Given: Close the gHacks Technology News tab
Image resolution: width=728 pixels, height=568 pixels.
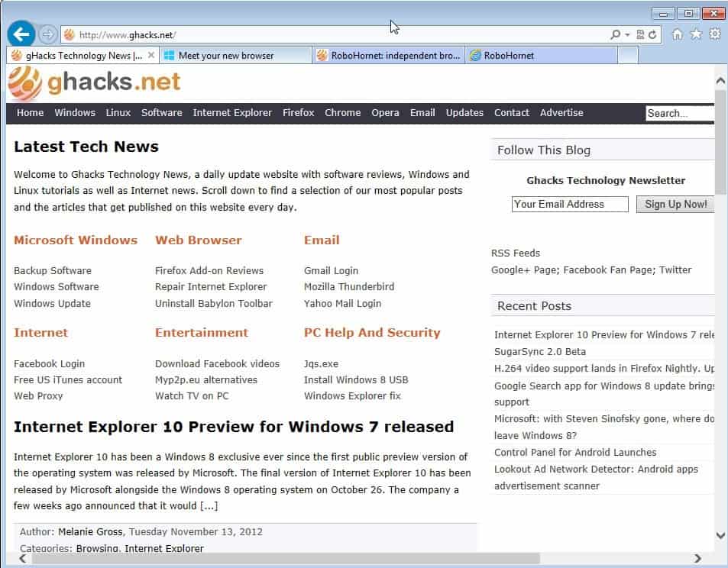Looking at the screenshot, I should pos(151,55).
